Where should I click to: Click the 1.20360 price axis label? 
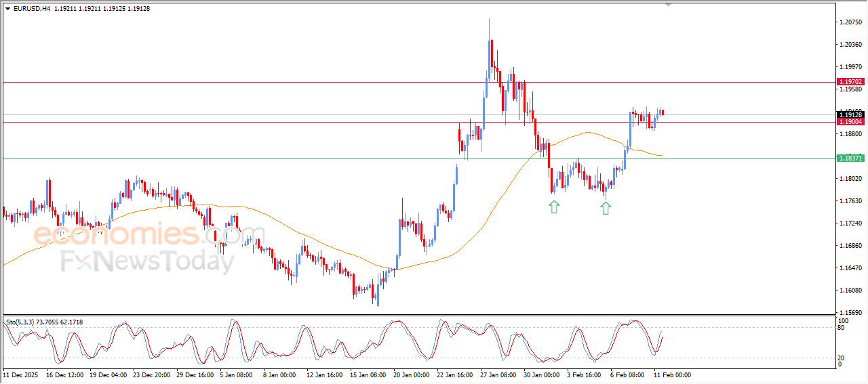pos(850,45)
